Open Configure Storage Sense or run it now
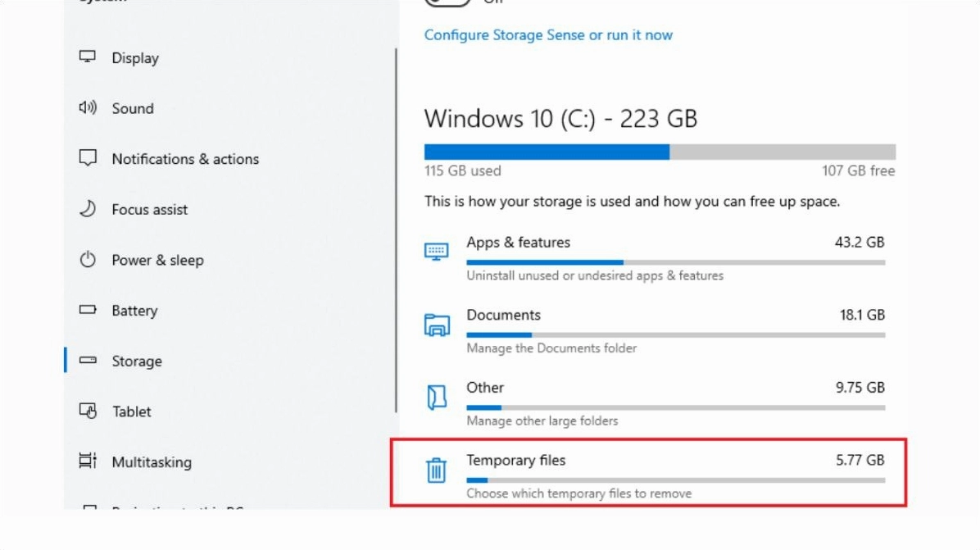The image size is (980, 550). 548,35
